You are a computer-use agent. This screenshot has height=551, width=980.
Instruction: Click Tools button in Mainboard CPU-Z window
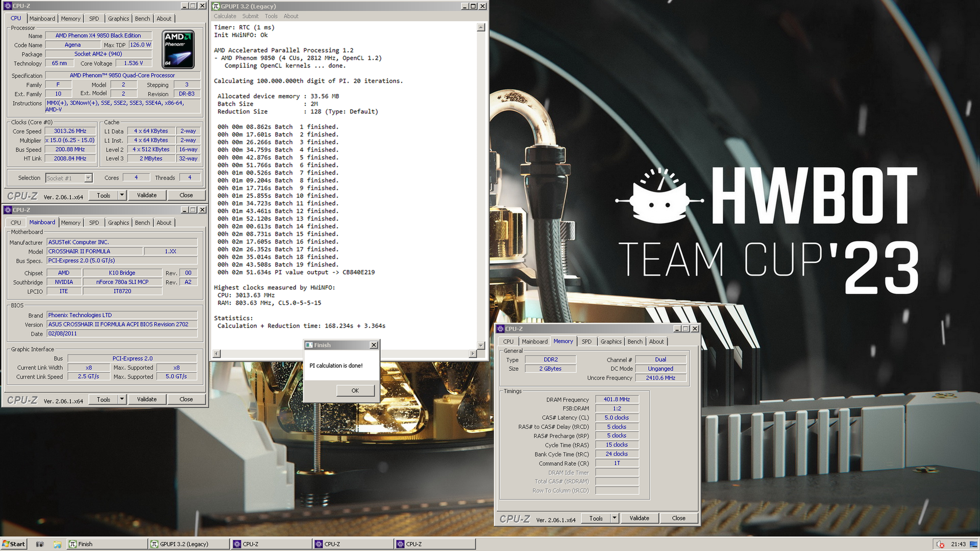coord(104,399)
